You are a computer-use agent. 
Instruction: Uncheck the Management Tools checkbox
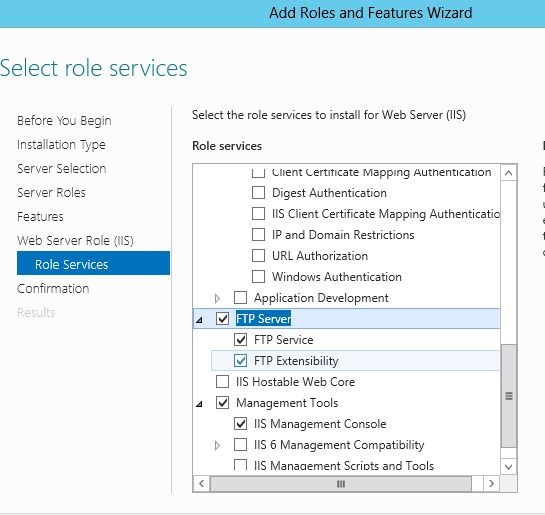pyautogui.click(x=222, y=402)
